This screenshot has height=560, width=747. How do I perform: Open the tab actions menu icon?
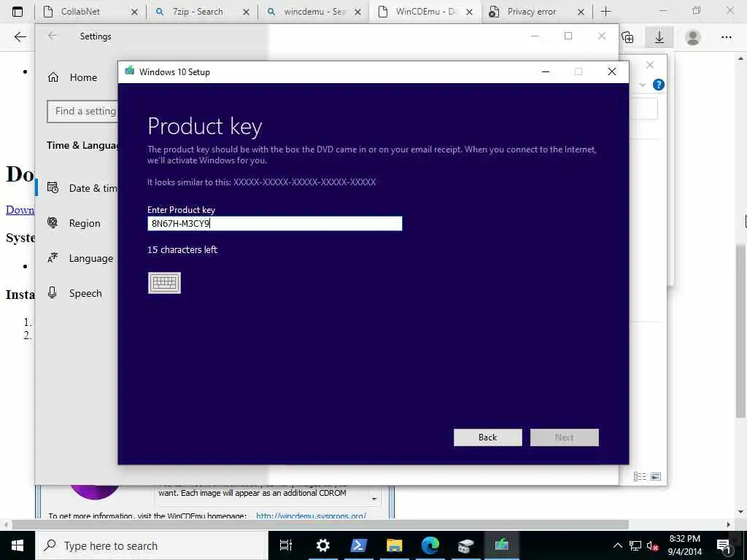pyautogui.click(x=18, y=12)
